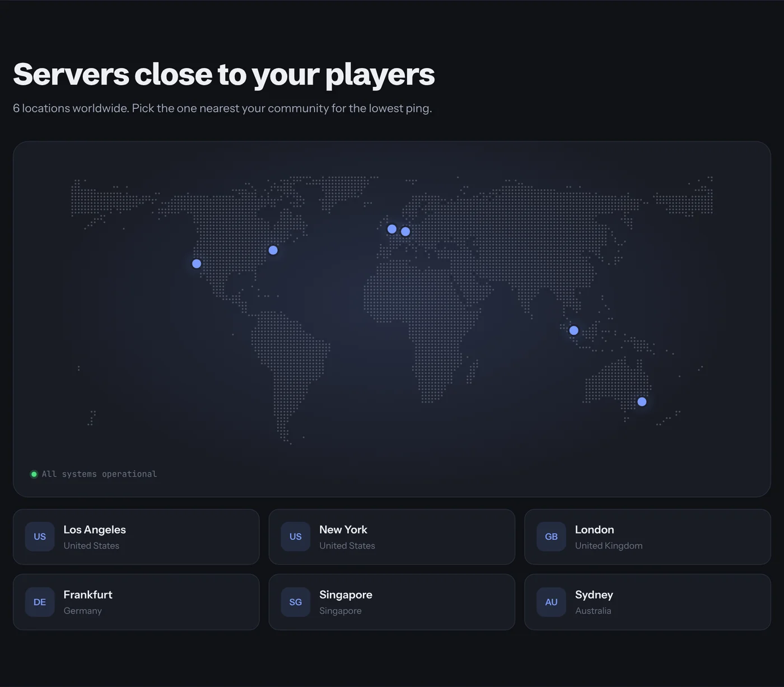This screenshot has height=687, width=784.
Task: Choose the Frankfurt server dot on the map
Action: click(x=405, y=231)
